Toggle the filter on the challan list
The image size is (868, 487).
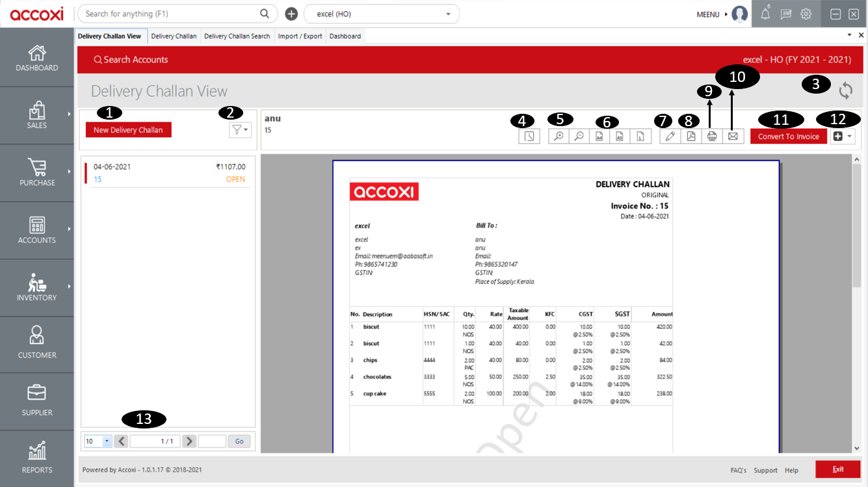click(x=237, y=129)
